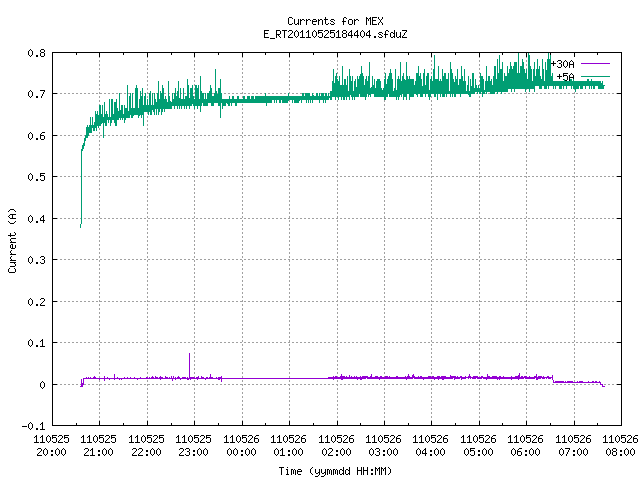Click the x-axis tick 110526 08:00

(620, 446)
